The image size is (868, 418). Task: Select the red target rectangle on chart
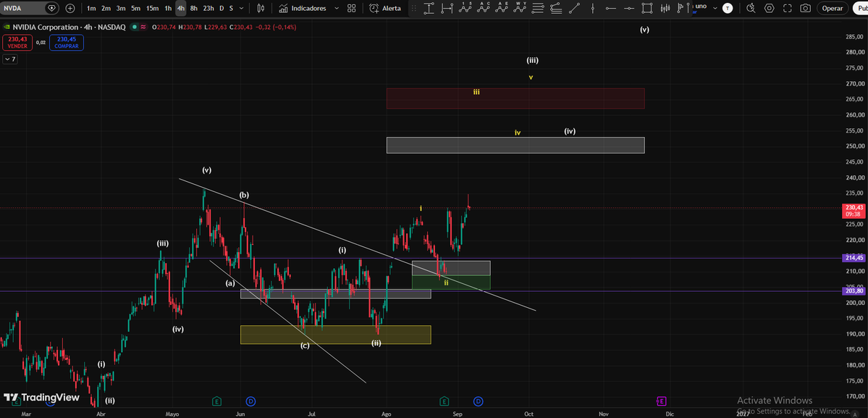click(x=515, y=99)
